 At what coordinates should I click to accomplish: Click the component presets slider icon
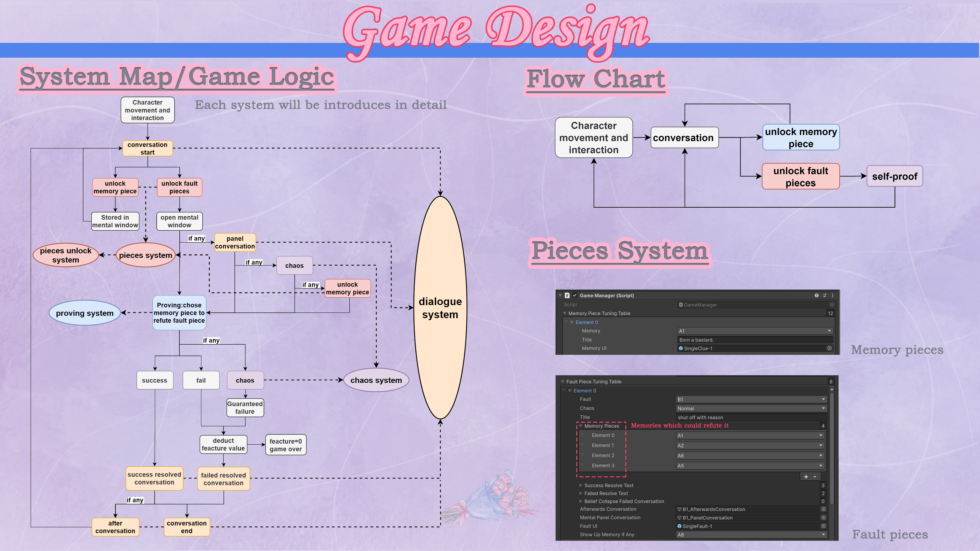tap(824, 295)
